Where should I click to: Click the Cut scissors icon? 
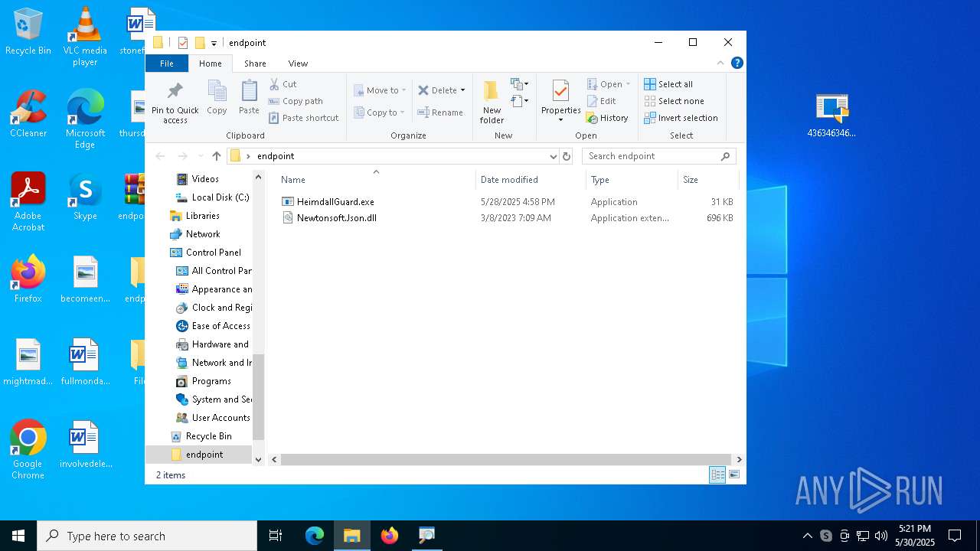pos(274,84)
